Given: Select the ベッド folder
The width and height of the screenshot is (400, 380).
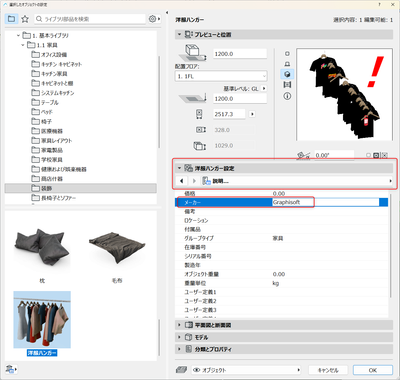Looking at the screenshot, I should (x=42, y=112).
